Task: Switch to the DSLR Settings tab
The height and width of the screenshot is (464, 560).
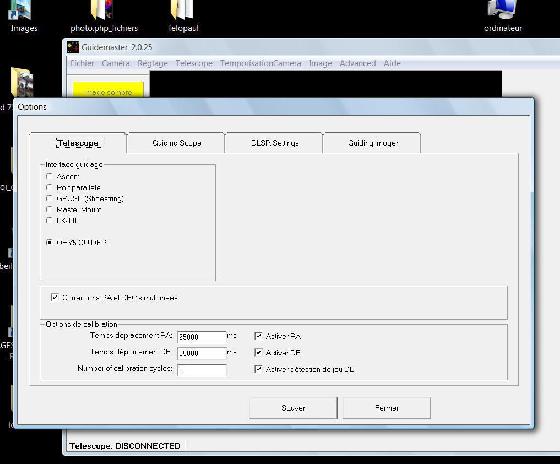Action: [274, 143]
